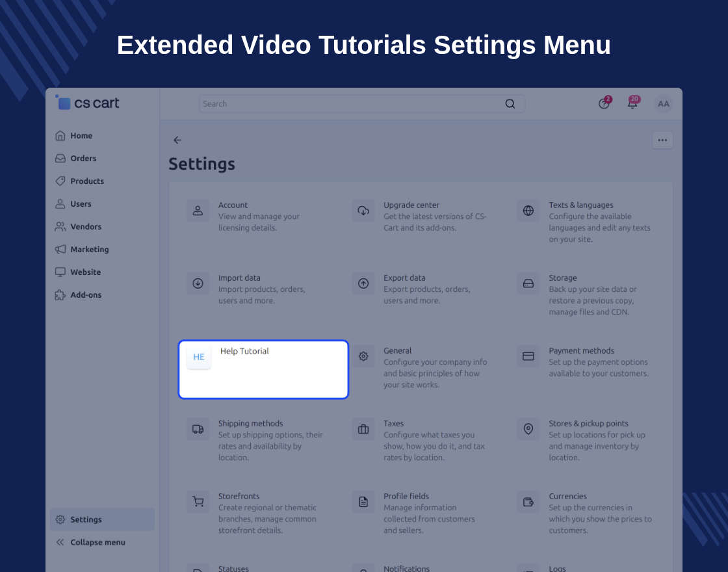Open the Storage settings link
The width and height of the screenshot is (728, 572).
(x=563, y=278)
